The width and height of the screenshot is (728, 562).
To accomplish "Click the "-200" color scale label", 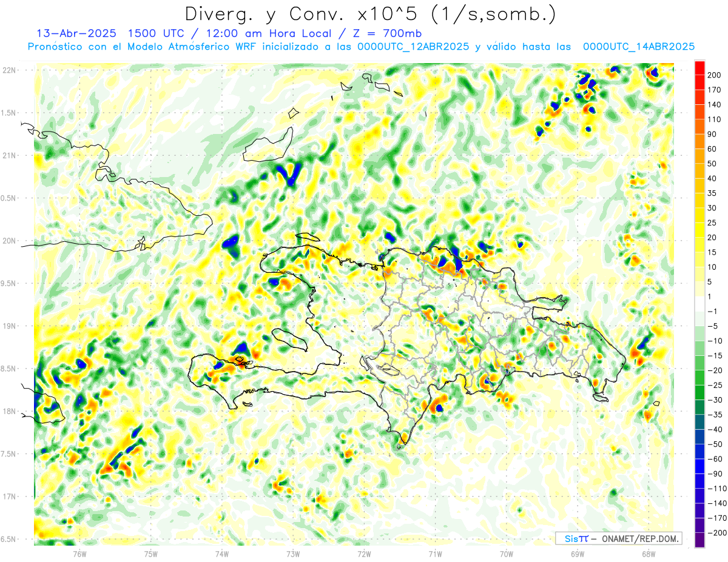I will click(x=716, y=533).
